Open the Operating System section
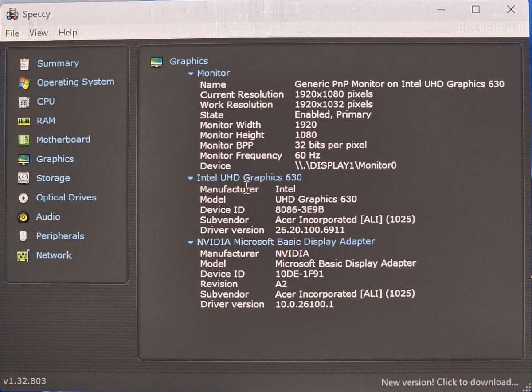The height and width of the screenshot is (392, 532). [75, 82]
